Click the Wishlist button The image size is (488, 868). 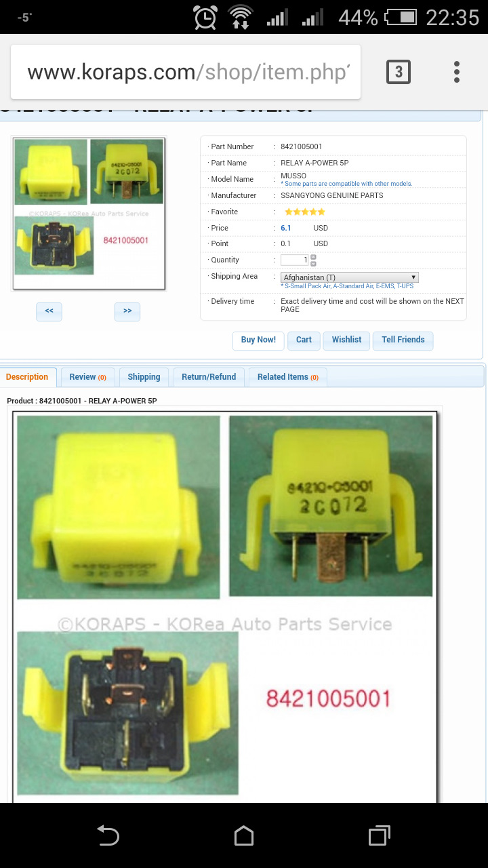tap(346, 340)
